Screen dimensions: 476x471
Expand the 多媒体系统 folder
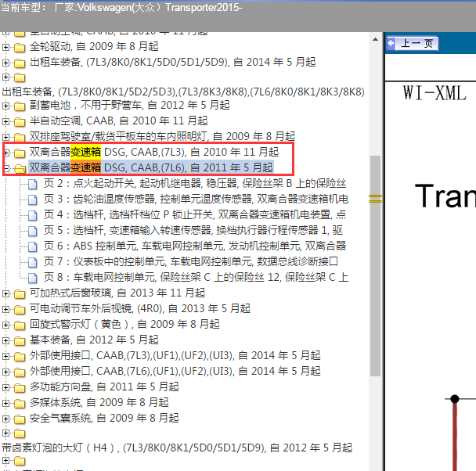[5, 403]
